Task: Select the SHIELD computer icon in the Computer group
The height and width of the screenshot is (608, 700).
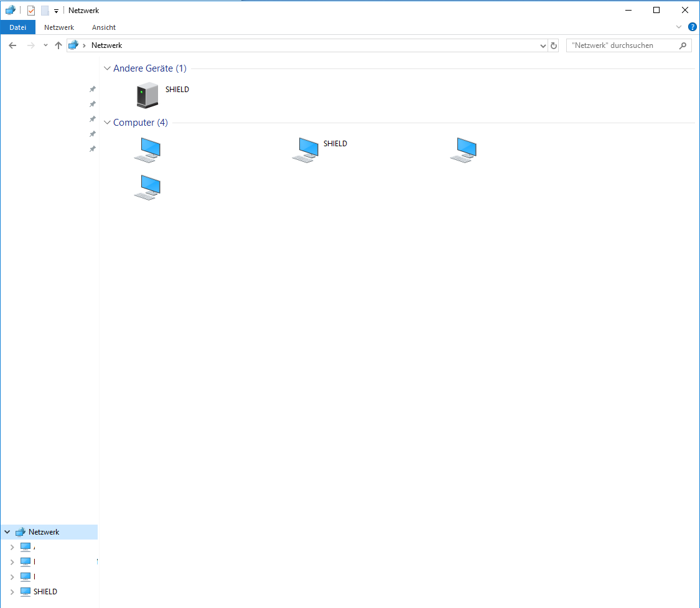Action: pos(306,150)
